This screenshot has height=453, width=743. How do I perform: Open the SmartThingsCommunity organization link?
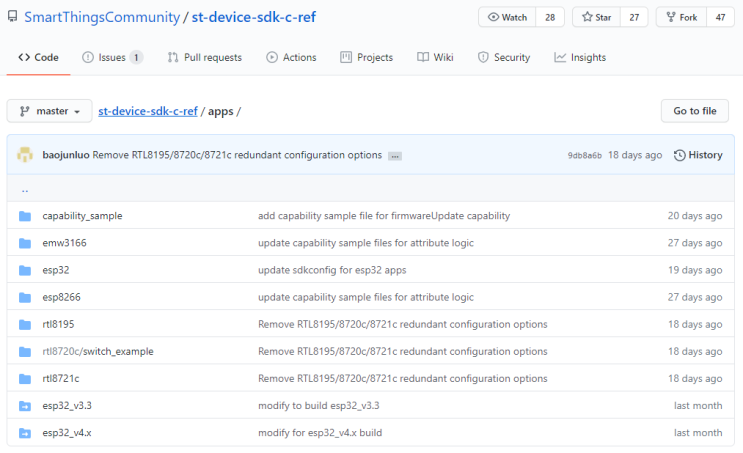pos(102,17)
